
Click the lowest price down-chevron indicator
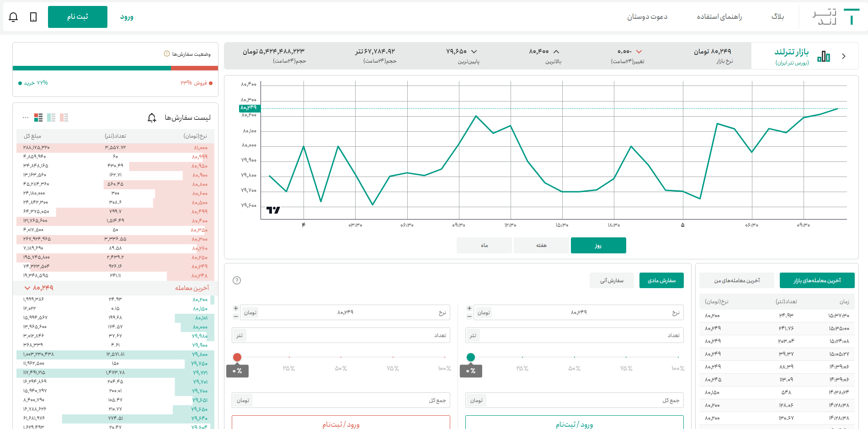click(x=474, y=52)
